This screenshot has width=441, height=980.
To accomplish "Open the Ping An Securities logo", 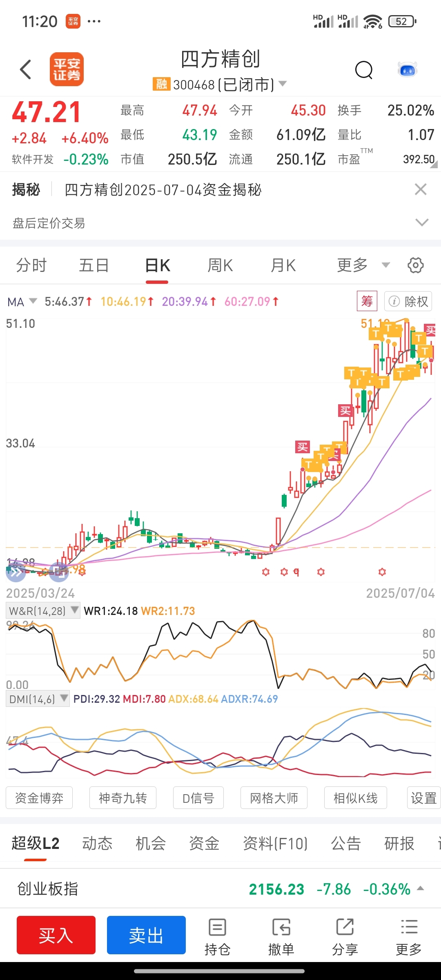I will (x=67, y=69).
